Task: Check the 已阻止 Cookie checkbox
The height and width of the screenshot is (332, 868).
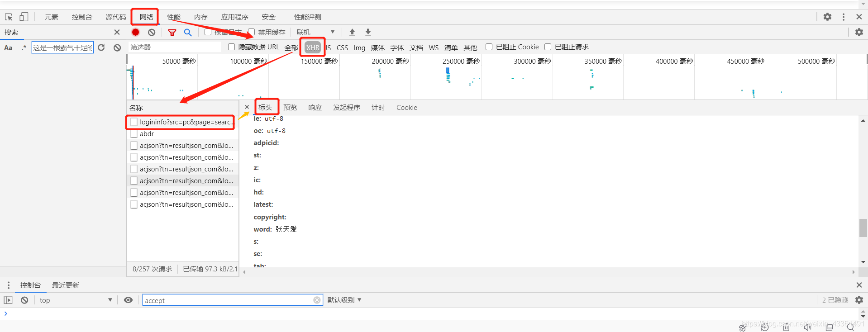Action: [x=489, y=47]
